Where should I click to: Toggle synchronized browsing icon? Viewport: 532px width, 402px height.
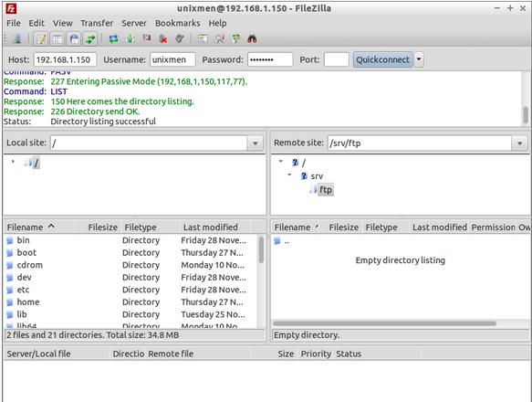click(x=236, y=39)
